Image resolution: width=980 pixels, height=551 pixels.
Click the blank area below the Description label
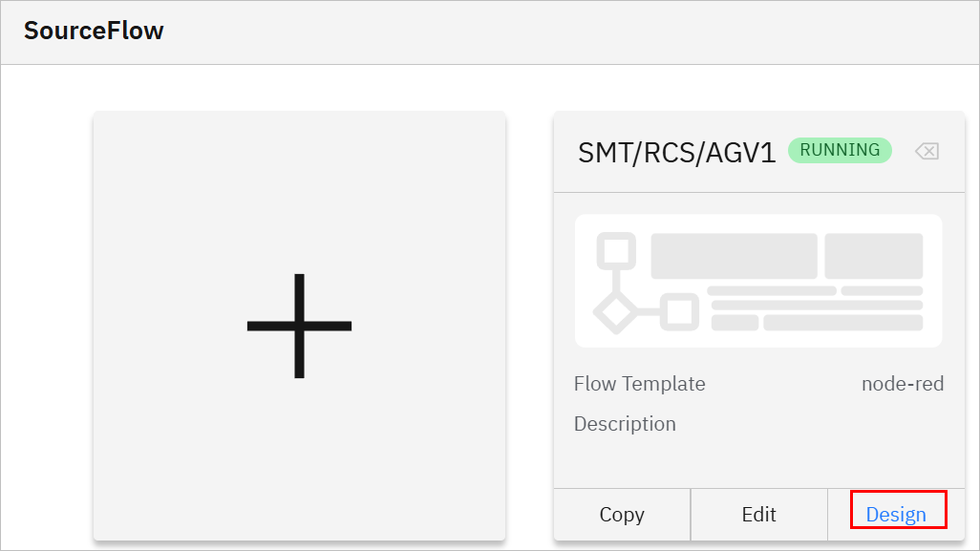758,463
